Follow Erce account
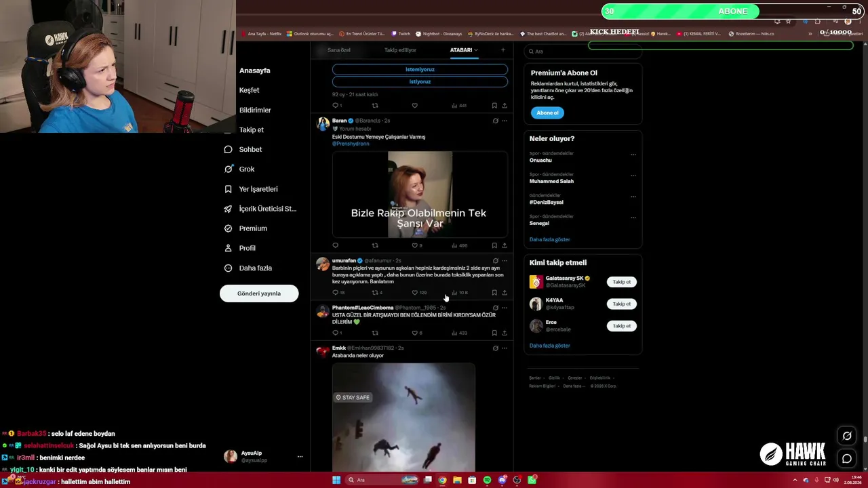868x488 pixels. pos(622,326)
